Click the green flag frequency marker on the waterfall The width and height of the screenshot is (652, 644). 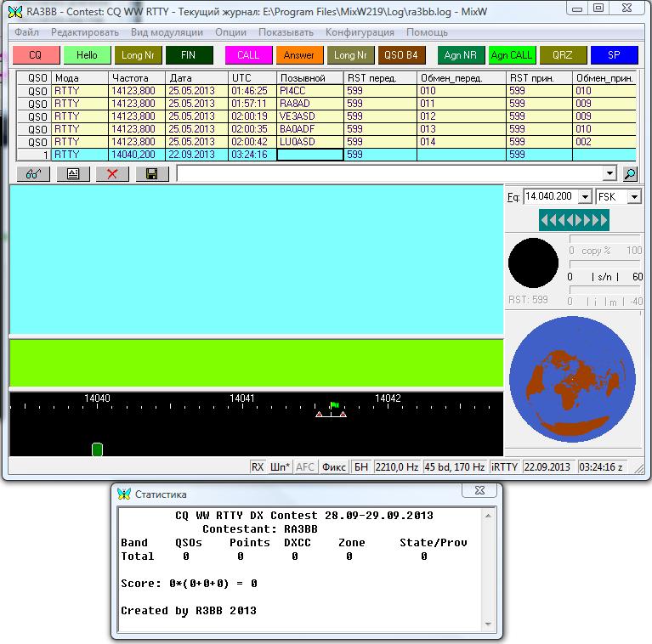(x=334, y=406)
